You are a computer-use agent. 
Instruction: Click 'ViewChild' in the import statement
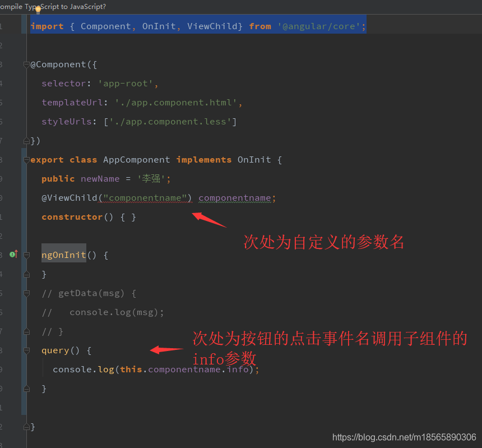[212, 26]
